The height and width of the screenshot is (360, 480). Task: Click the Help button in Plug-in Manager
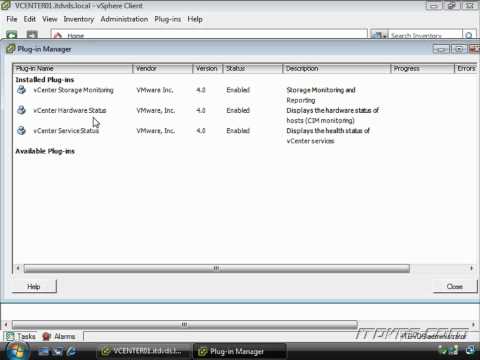[x=34, y=287]
